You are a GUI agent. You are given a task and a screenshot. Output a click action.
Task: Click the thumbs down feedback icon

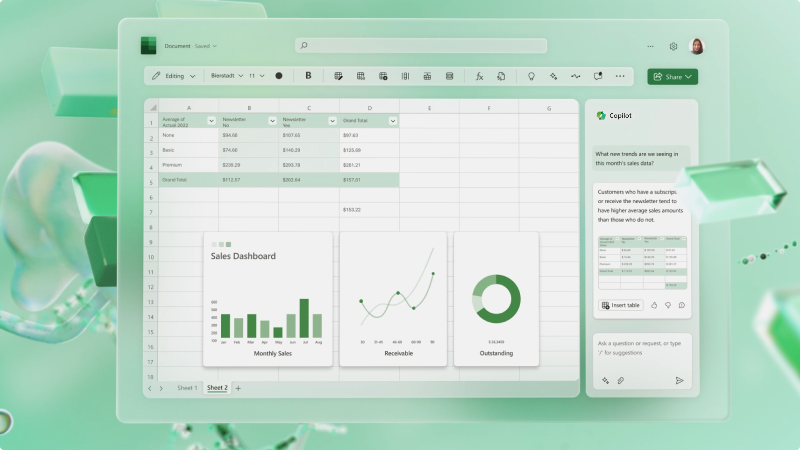[x=667, y=305]
